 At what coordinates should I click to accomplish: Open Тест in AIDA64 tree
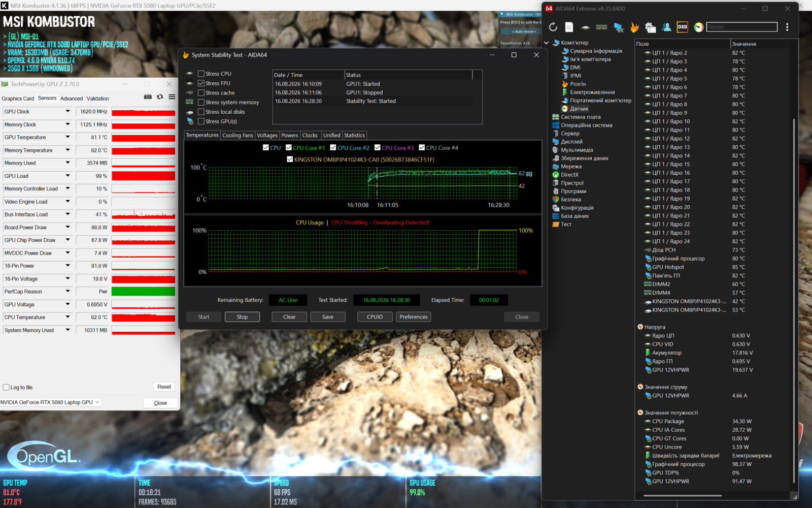point(566,224)
